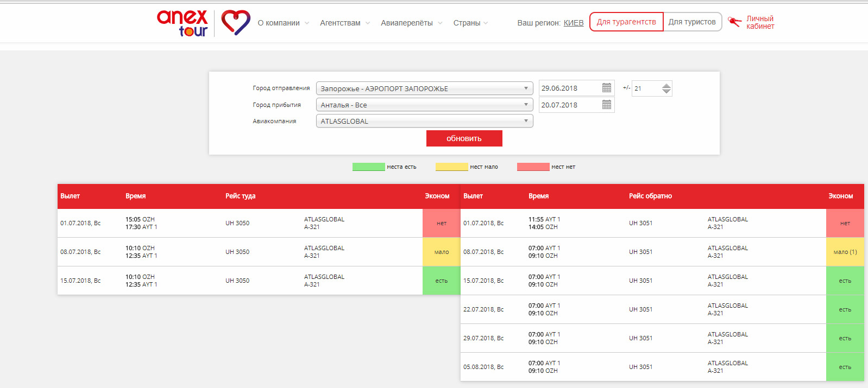Expand the Агентствам menu
The height and width of the screenshot is (388, 868).
[x=345, y=23]
